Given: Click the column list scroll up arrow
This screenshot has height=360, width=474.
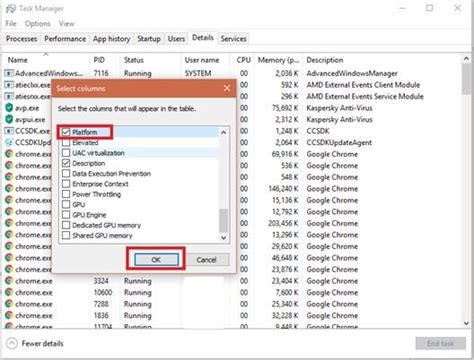Looking at the screenshot, I should click(224, 132).
